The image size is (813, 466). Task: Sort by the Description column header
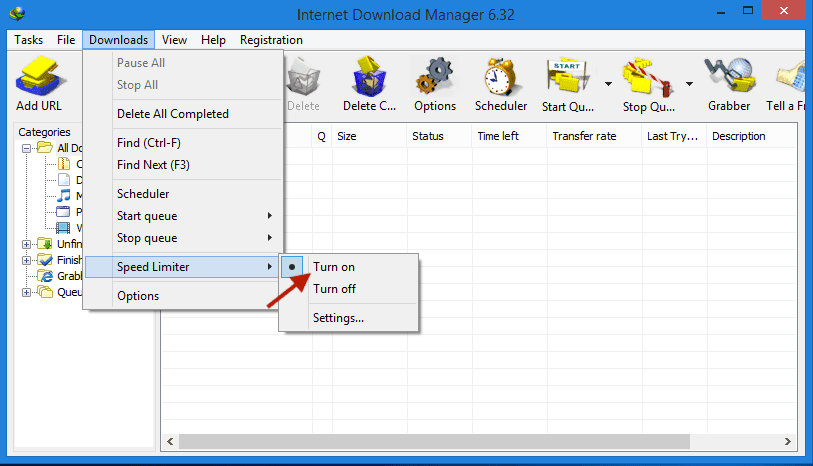pyautogui.click(x=752, y=136)
